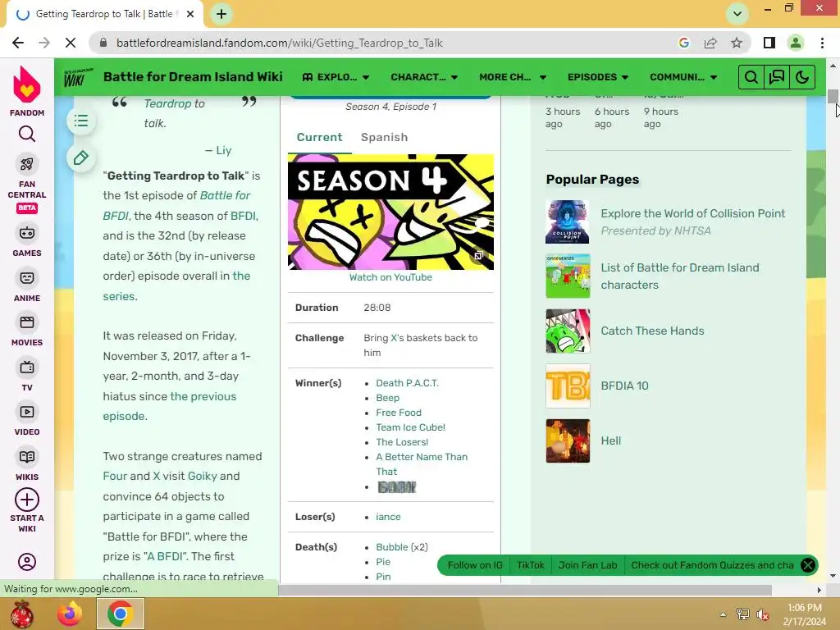Select the Current infobox tab
Image resolution: width=840 pixels, height=630 pixels.
point(319,137)
